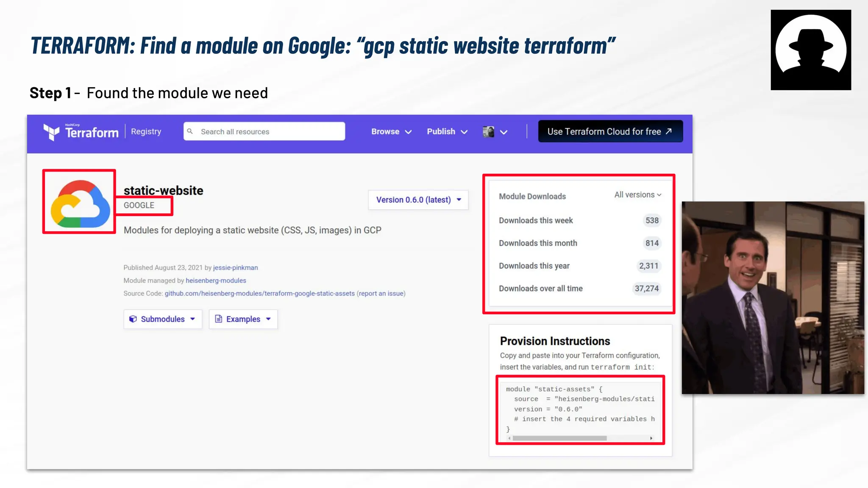Open the Browse menu
This screenshot has height=488, width=868.
391,132
